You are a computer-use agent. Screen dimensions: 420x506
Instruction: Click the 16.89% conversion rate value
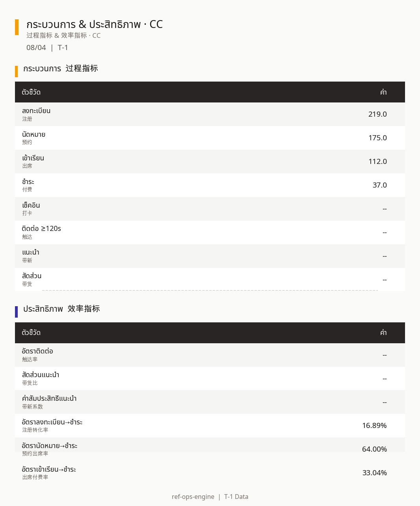point(374,426)
